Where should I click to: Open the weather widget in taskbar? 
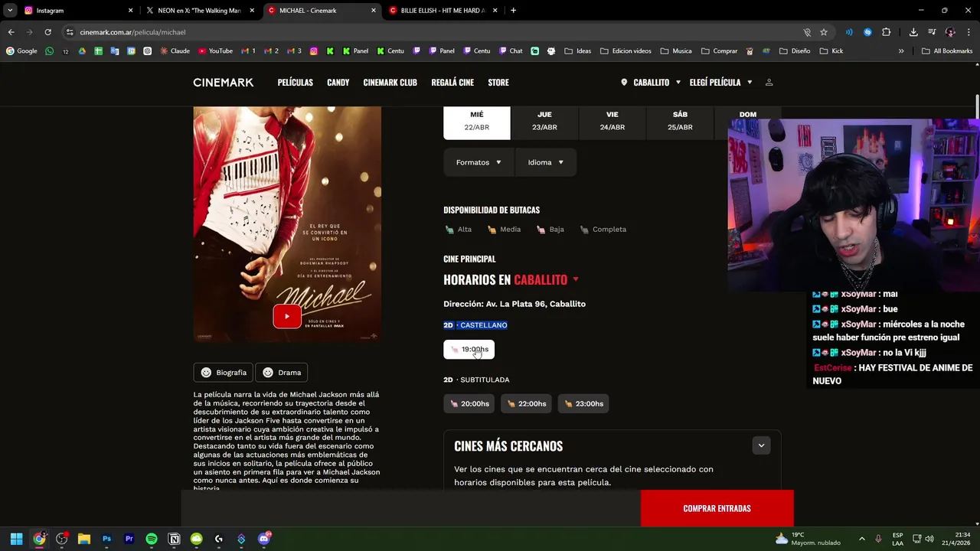click(808, 539)
